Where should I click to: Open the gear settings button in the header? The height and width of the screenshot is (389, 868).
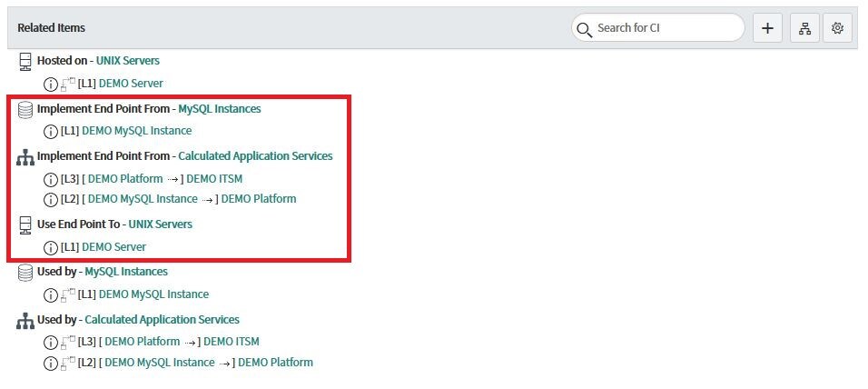tap(837, 28)
